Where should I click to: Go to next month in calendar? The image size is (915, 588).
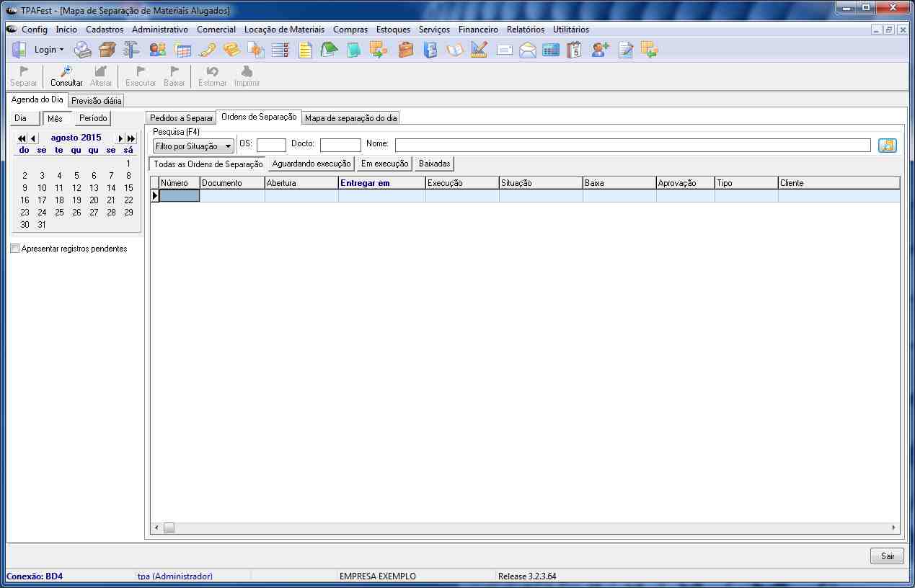120,138
